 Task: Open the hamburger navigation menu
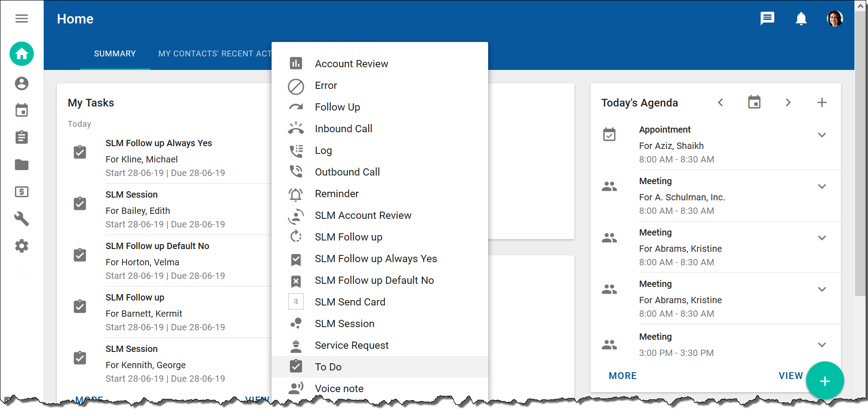coord(22,18)
